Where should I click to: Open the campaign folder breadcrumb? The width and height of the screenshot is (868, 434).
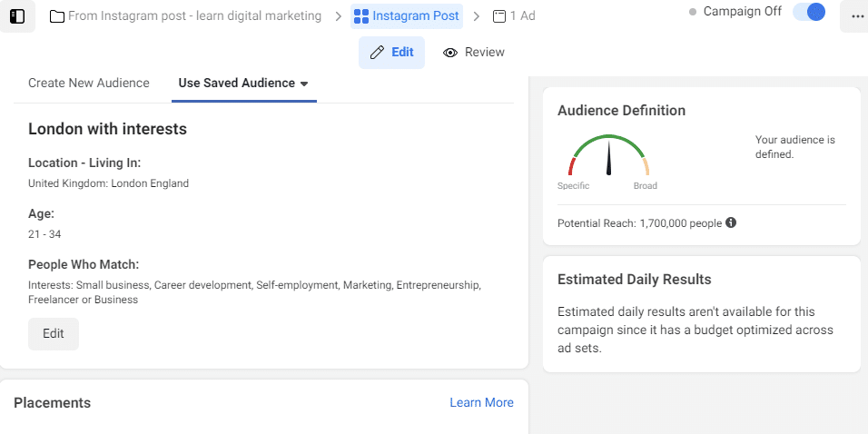(x=185, y=16)
